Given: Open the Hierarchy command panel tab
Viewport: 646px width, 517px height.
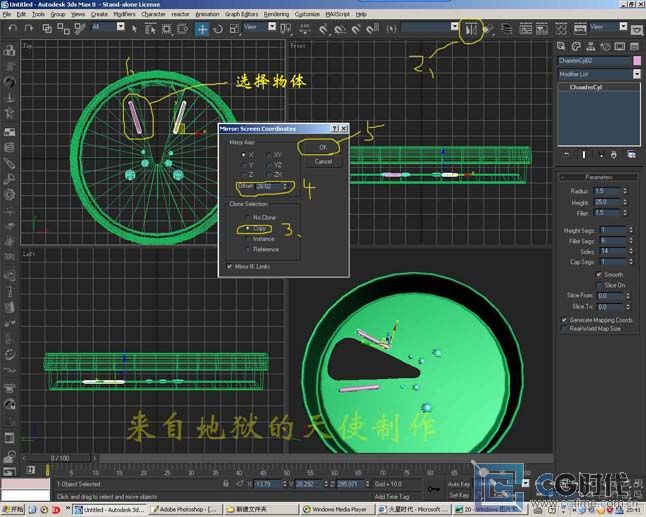Looking at the screenshot, I should pyautogui.click(x=591, y=46).
